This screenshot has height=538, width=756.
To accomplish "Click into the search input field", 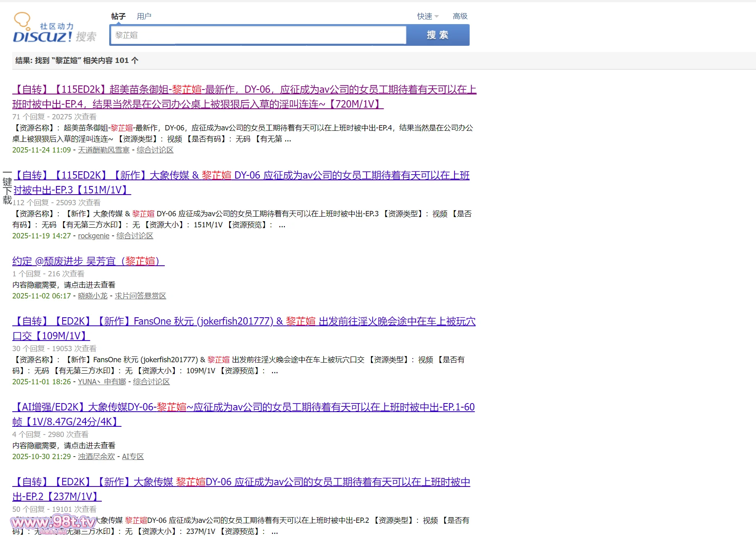I will [x=258, y=35].
